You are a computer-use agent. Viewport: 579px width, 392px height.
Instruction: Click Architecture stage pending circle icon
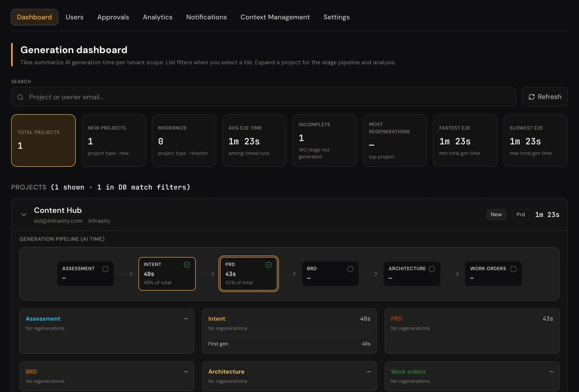click(x=432, y=269)
